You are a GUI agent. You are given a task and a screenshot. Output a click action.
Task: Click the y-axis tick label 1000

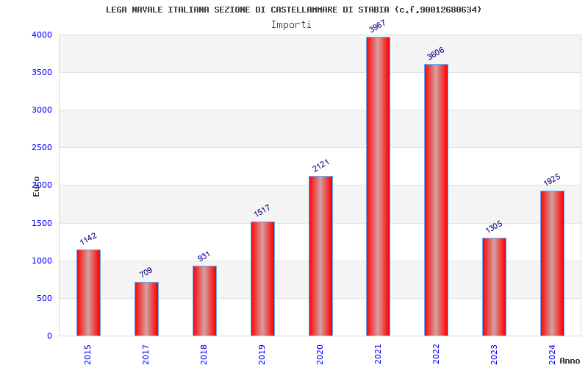(42, 261)
